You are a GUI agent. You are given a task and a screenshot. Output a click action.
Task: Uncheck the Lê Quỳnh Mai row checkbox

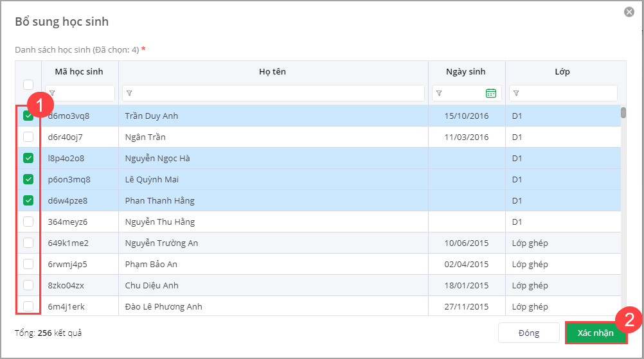coord(28,179)
